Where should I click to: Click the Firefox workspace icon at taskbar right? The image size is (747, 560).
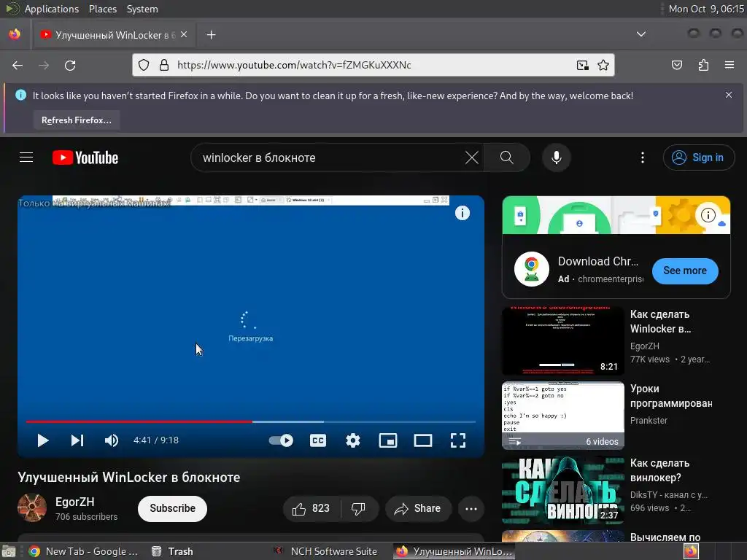pos(691,551)
